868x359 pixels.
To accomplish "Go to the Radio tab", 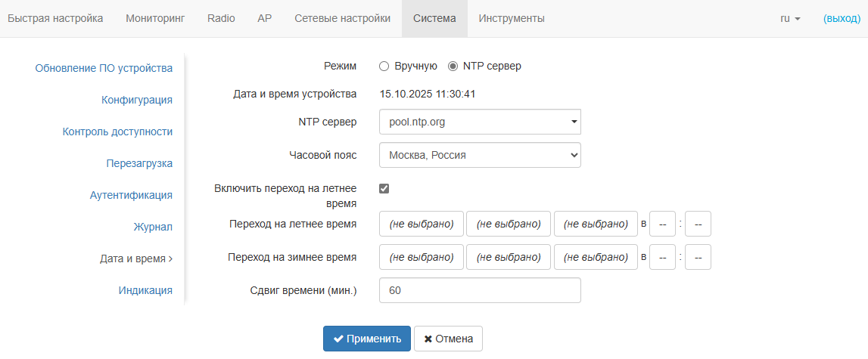I will [x=221, y=18].
